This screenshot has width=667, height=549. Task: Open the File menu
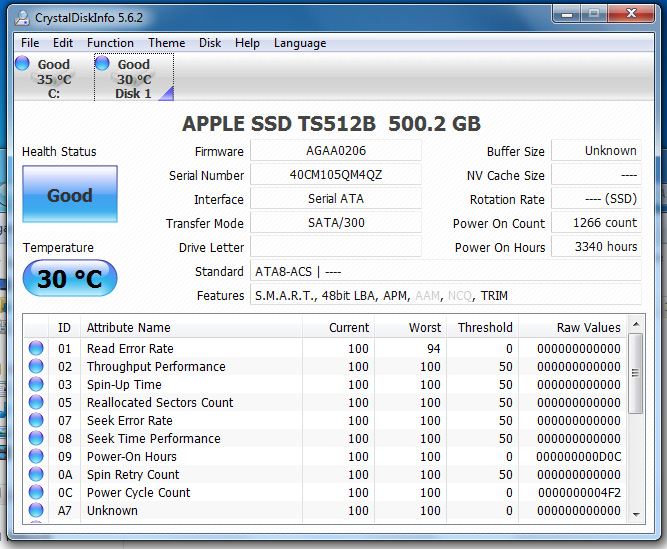click(x=30, y=43)
